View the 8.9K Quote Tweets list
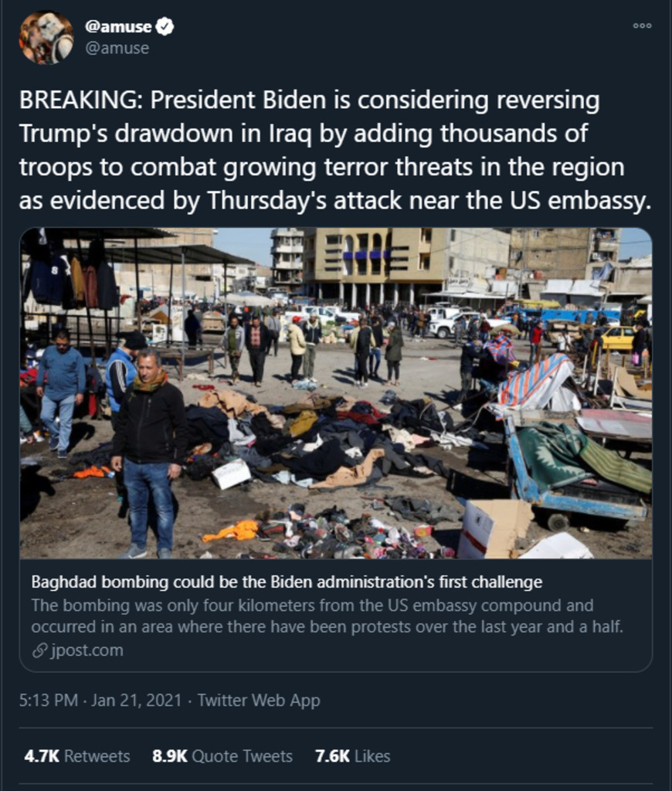Image resolution: width=672 pixels, height=791 pixels. pos(222,756)
